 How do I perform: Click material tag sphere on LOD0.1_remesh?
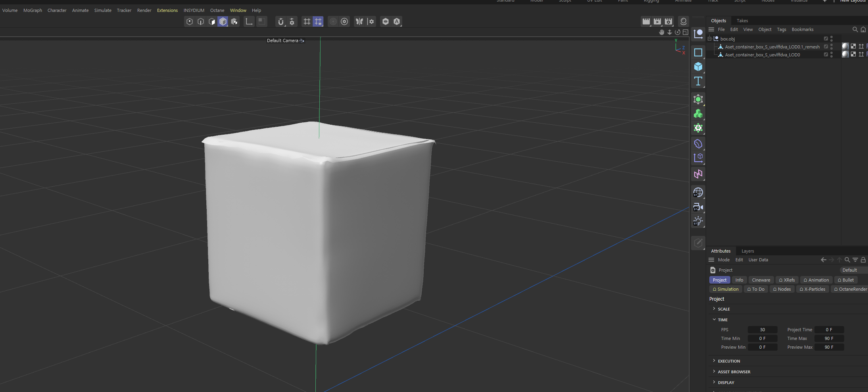[845, 46]
